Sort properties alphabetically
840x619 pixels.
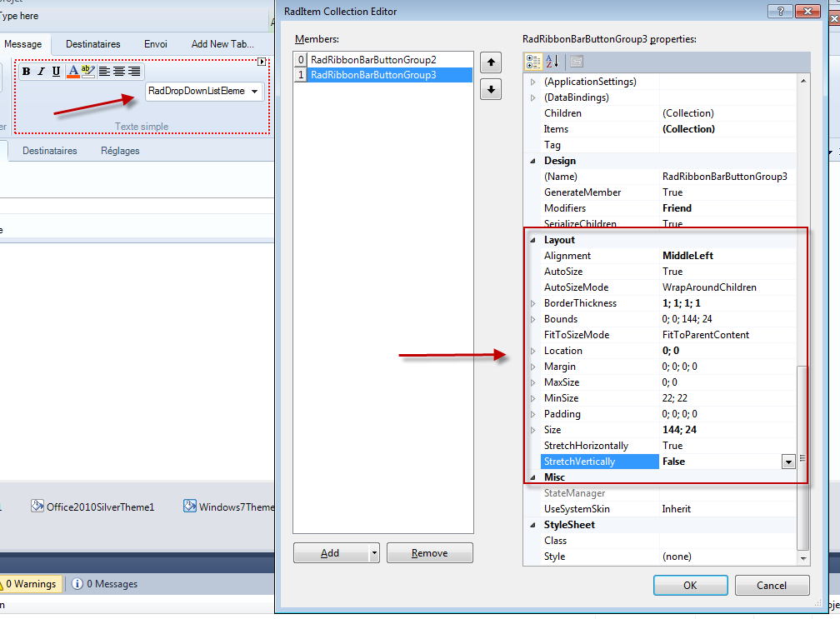pyautogui.click(x=552, y=62)
